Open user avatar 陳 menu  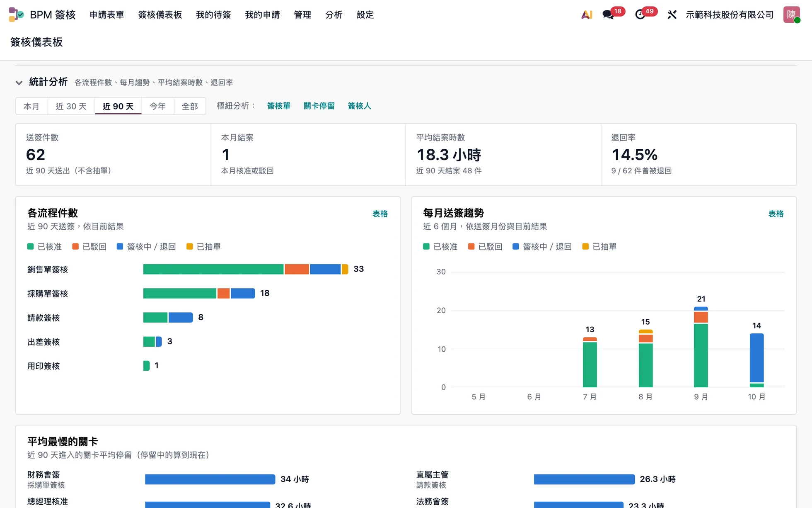791,15
